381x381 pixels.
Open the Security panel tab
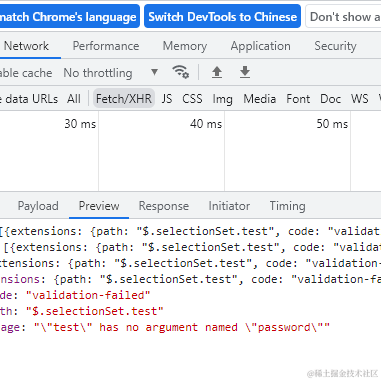click(x=335, y=46)
